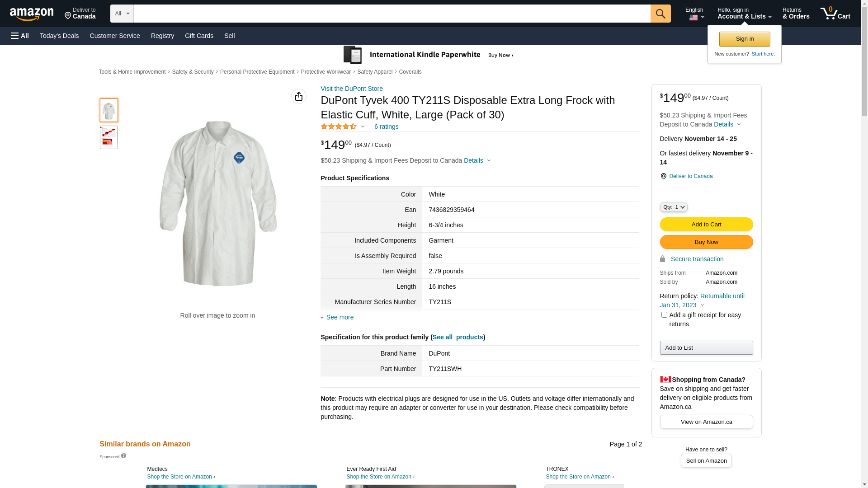Open the All hamburger menu
868x488 pixels.
(x=20, y=36)
